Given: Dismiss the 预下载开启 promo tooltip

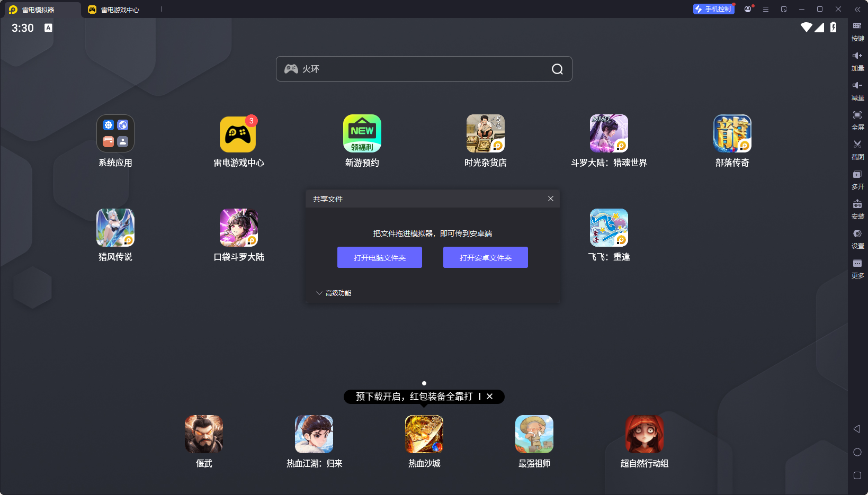Looking at the screenshot, I should [x=490, y=396].
